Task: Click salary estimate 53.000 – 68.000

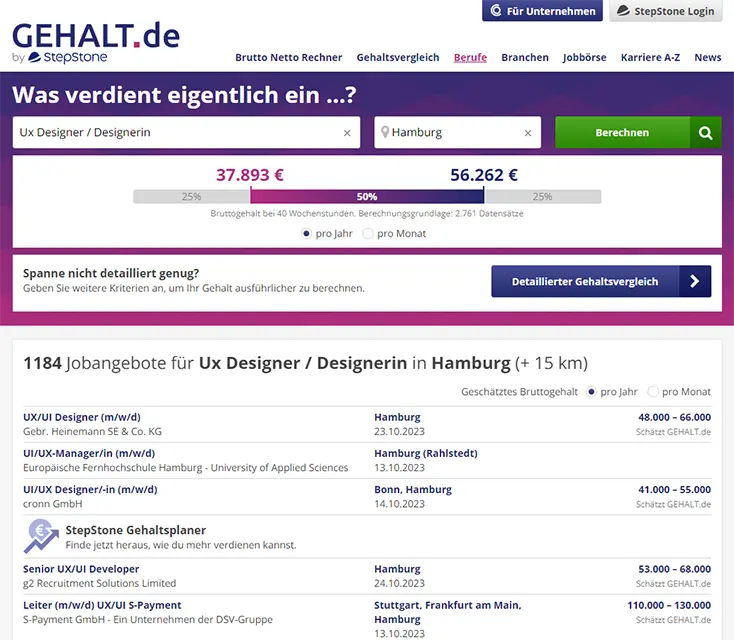Action: (x=675, y=569)
